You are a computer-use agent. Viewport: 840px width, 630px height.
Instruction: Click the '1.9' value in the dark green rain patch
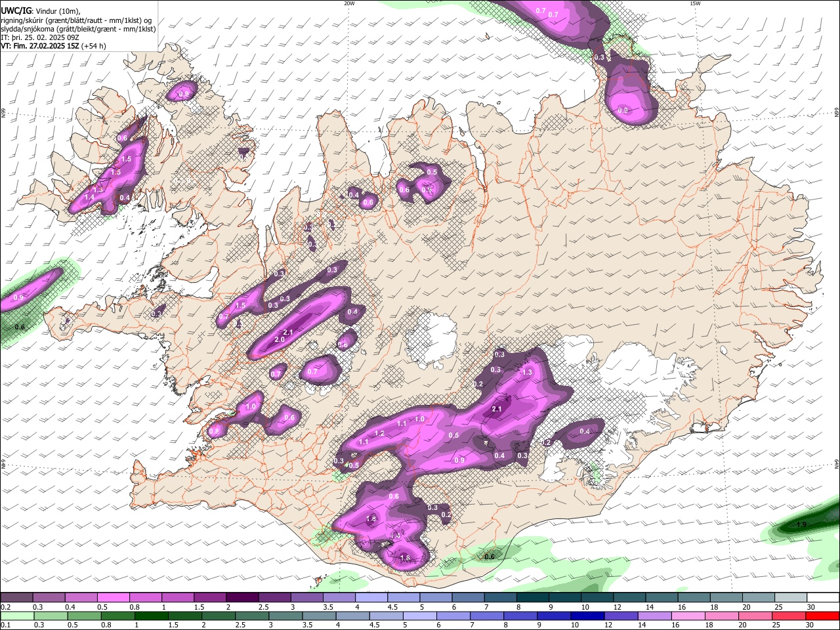(x=801, y=525)
